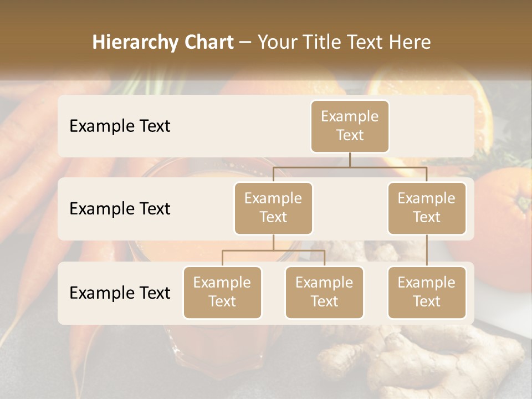Select the "Your Title Text Here" subtitle
Image resolution: width=532 pixels, height=399 pixels.
tap(344, 42)
